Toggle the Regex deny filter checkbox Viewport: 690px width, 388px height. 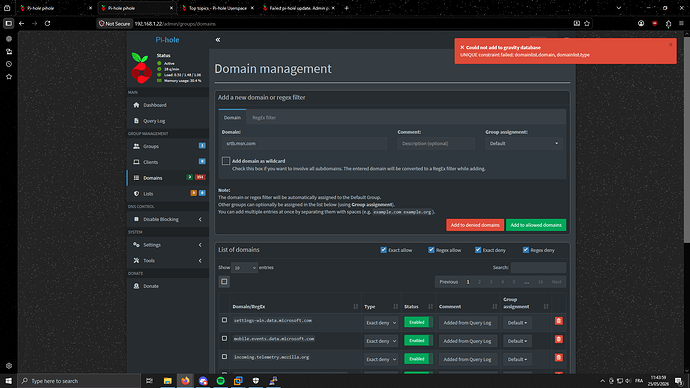525,250
